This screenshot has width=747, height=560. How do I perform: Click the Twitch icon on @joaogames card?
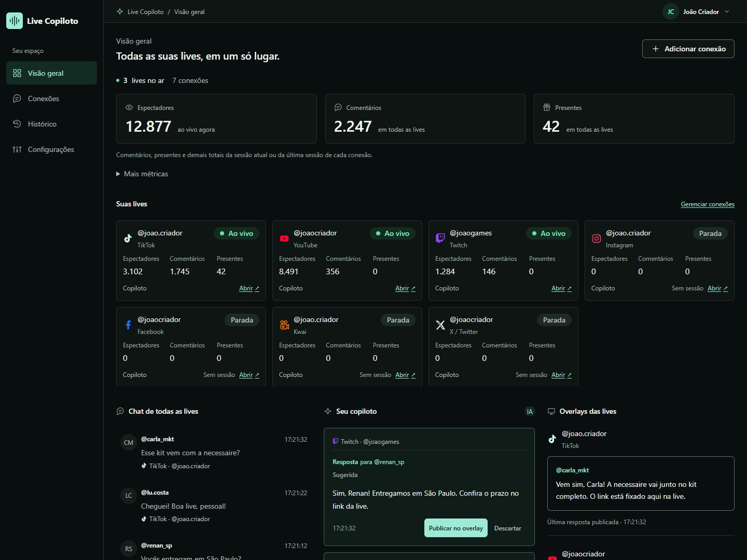click(440, 239)
